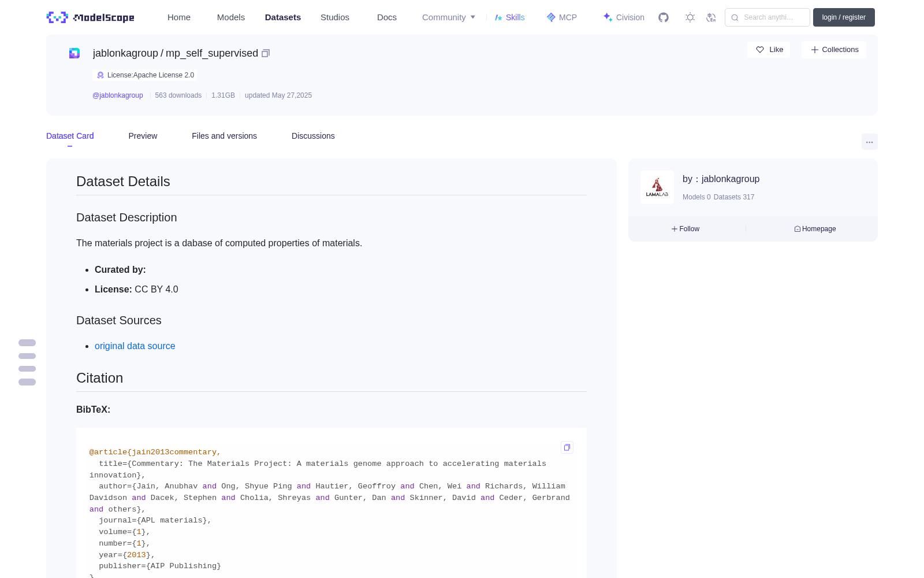The image size is (924, 578).
Task: Switch to the Discussions tab
Action: point(313,136)
